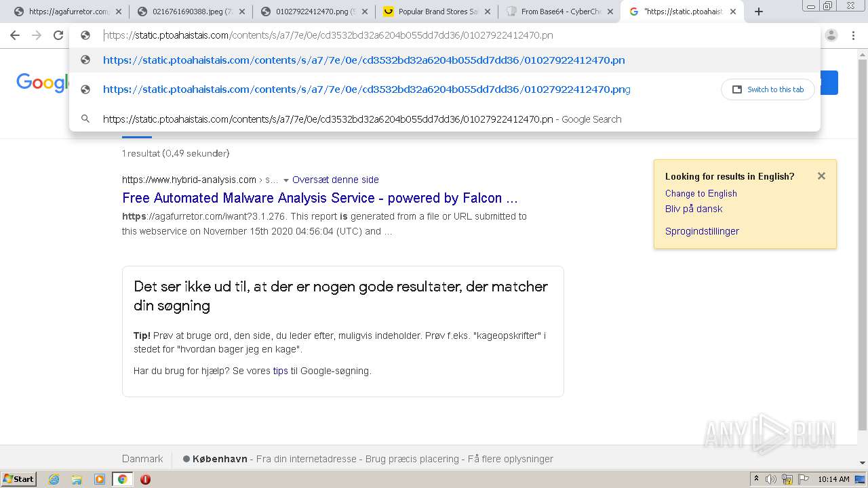Viewport: 868px width, 488px height.
Task: Open the user profile avatar
Action: pyautogui.click(x=831, y=35)
